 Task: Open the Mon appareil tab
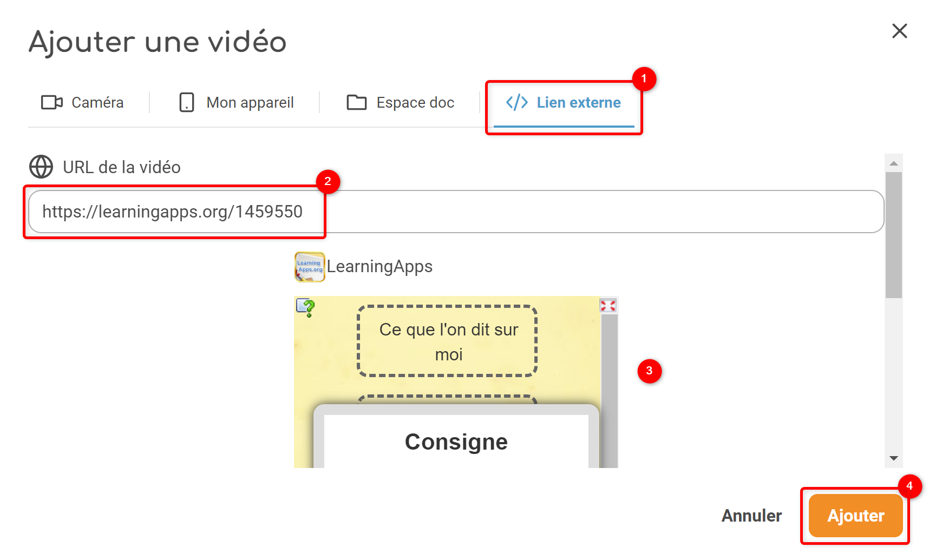(236, 102)
